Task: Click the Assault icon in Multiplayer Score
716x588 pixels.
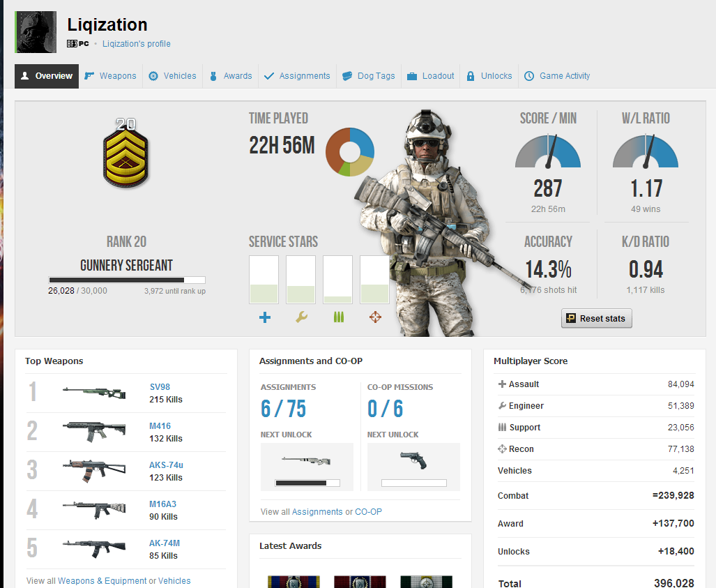Action: point(502,384)
